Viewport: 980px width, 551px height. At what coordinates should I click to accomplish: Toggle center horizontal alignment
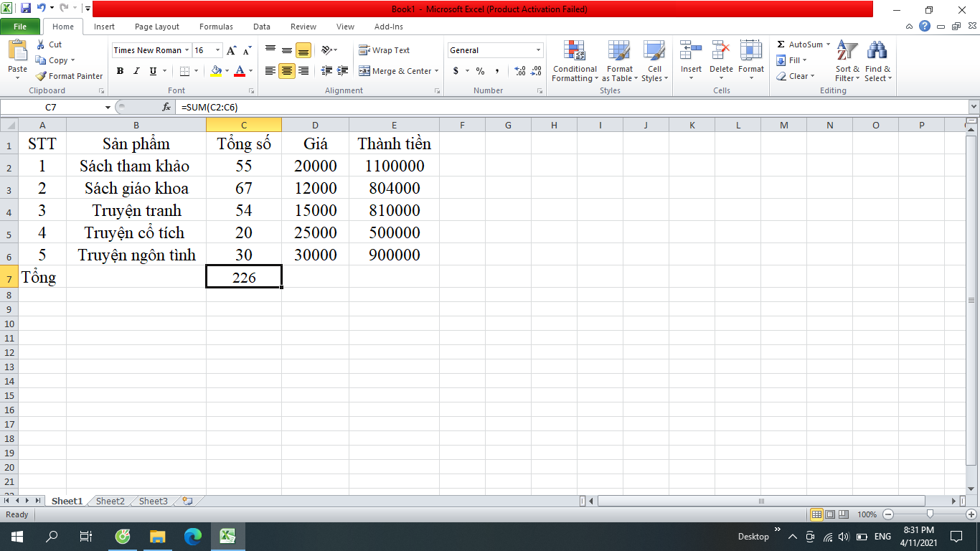[287, 71]
